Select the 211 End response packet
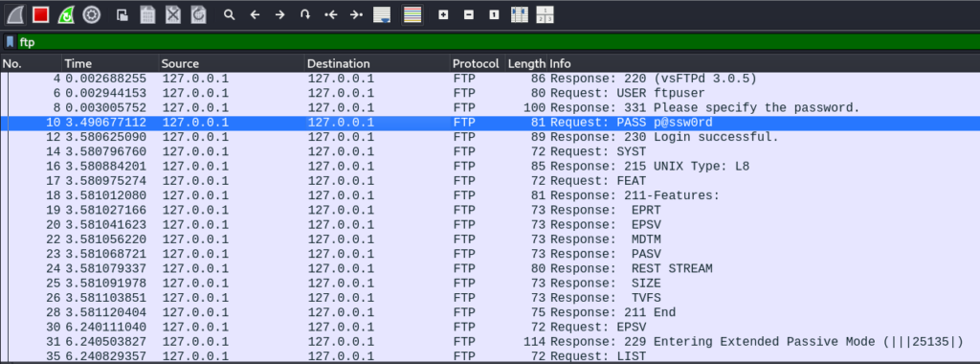Screen dimensions: 980x364 (490, 312)
